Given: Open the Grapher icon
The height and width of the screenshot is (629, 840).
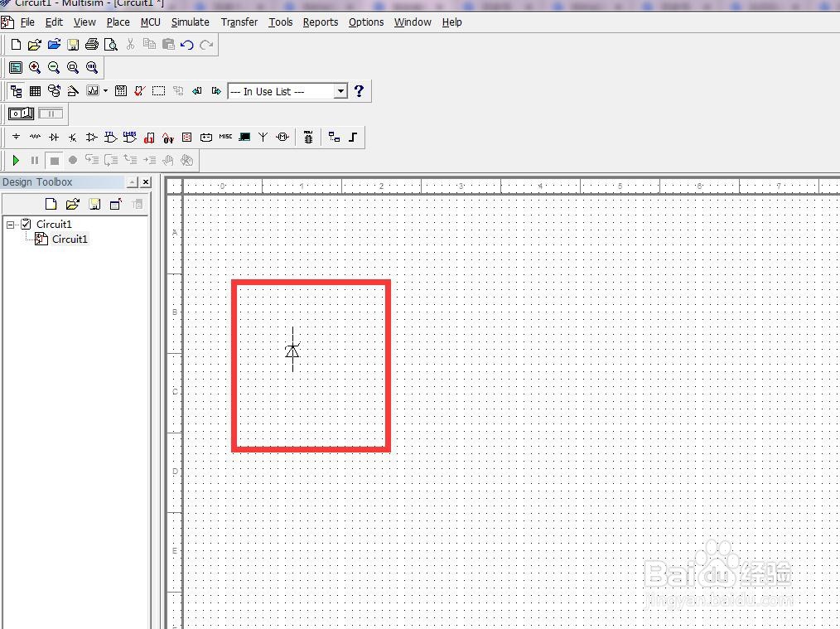Looking at the screenshot, I should (93, 91).
